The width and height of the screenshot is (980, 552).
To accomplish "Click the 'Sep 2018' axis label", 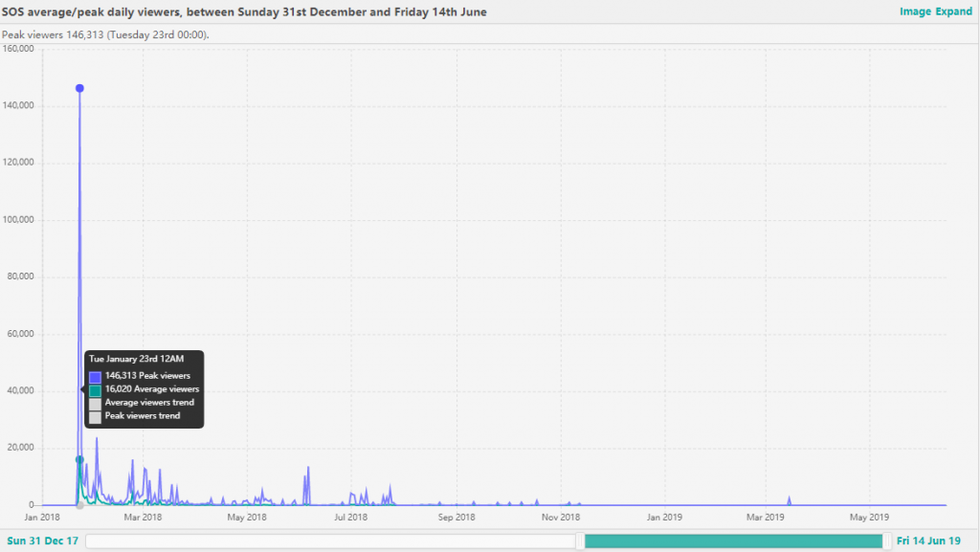I will click(x=457, y=517).
